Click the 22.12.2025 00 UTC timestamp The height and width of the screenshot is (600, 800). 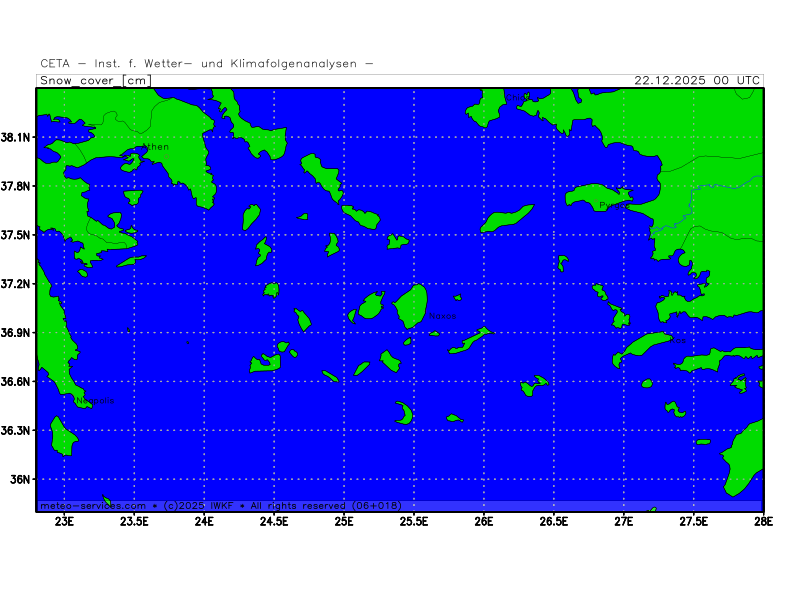coord(698,81)
